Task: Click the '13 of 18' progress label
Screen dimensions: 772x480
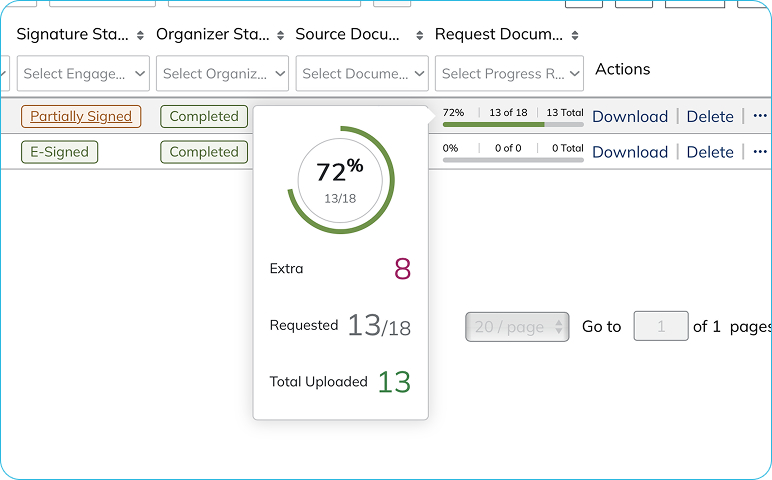Action: pyautogui.click(x=508, y=113)
